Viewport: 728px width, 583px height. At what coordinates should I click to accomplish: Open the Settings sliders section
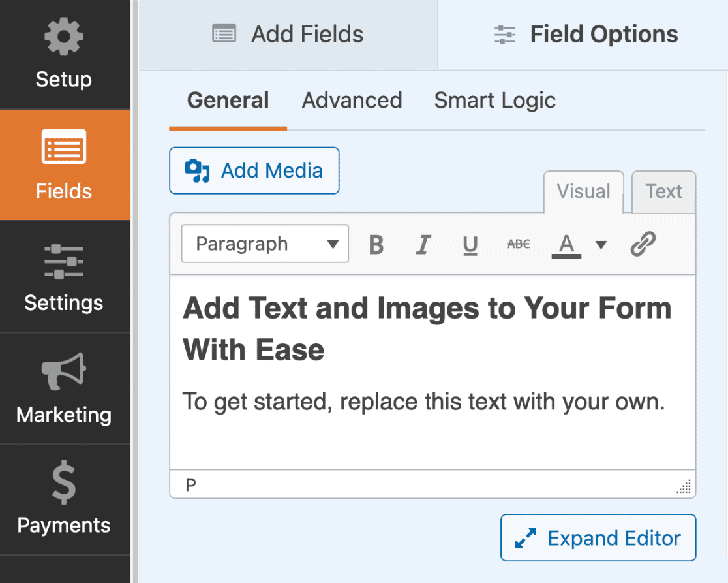coord(64,277)
